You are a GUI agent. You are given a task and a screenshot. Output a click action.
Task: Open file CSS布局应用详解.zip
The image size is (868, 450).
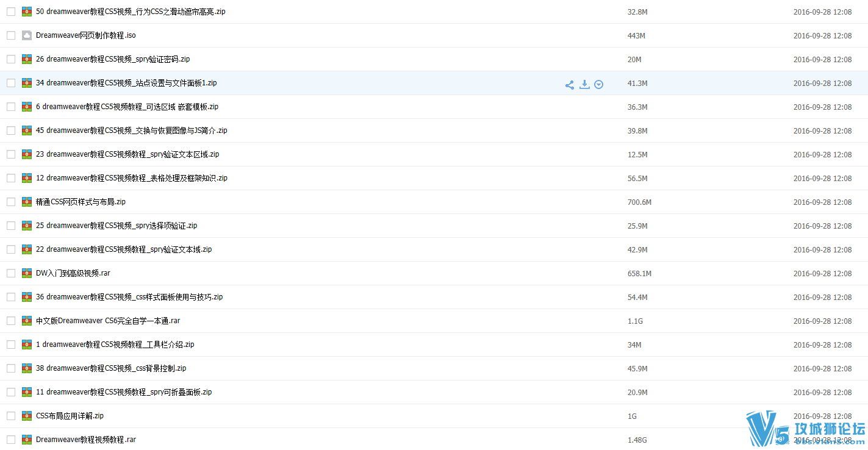pos(70,416)
